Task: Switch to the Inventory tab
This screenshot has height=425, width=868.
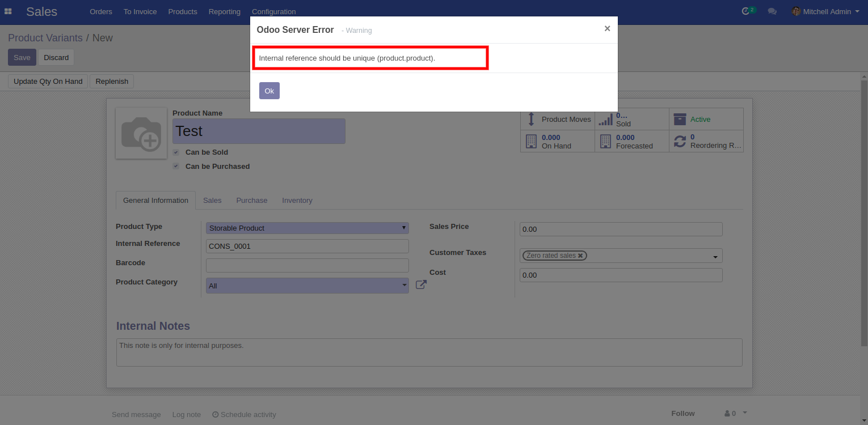Action: pyautogui.click(x=297, y=201)
